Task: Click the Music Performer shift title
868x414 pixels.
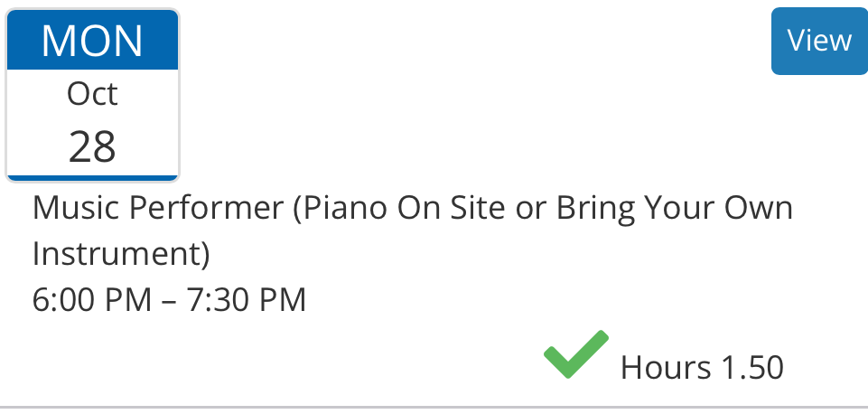Action: [412, 209]
